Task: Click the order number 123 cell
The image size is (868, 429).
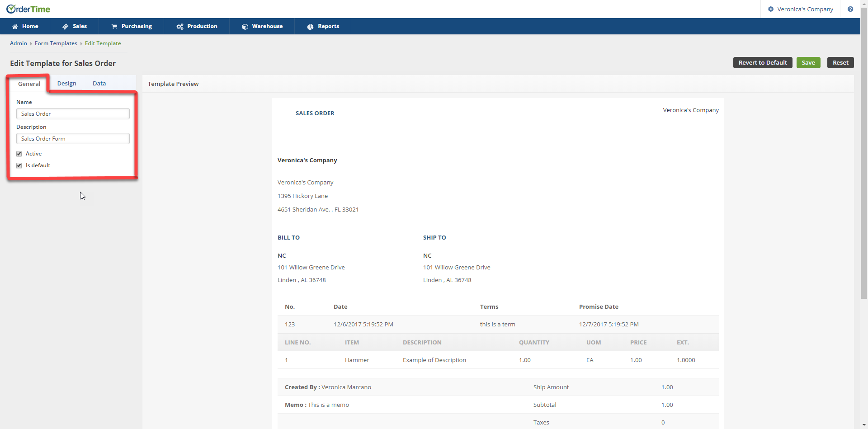Action: click(x=290, y=325)
